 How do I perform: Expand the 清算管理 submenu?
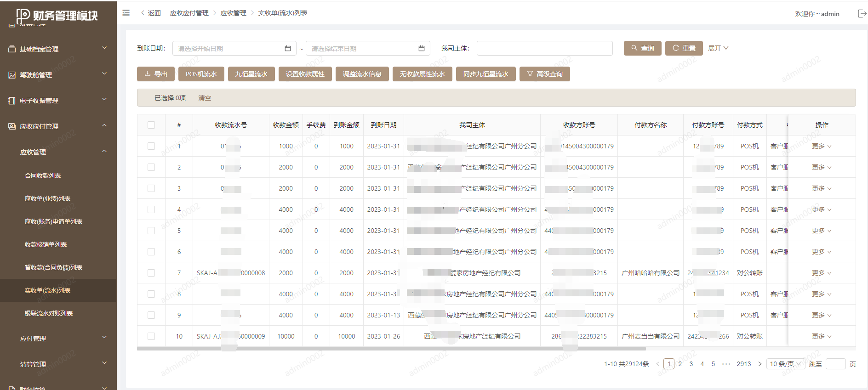104,363
